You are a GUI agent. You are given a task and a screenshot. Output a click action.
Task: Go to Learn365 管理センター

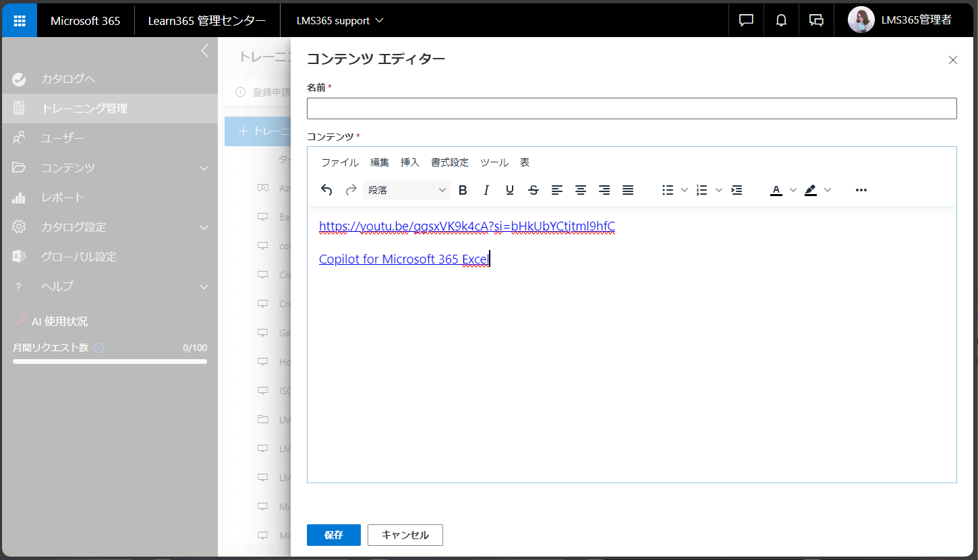[x=207, y=20]
